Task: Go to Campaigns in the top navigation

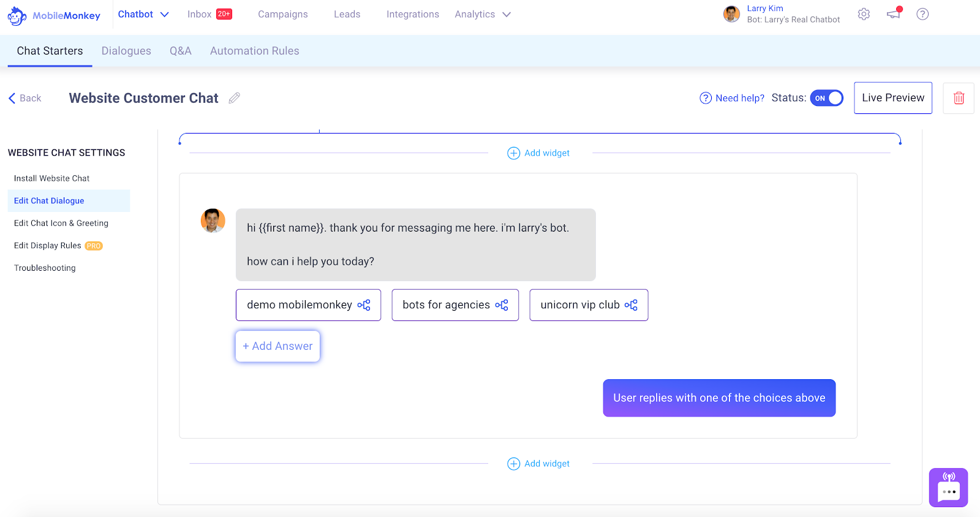Action: pos(283,14)
